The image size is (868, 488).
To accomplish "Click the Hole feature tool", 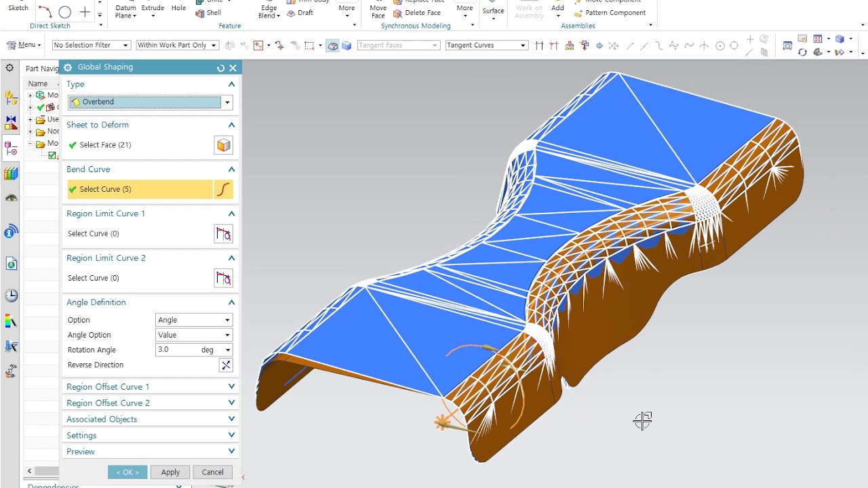I will click(178, 8).
